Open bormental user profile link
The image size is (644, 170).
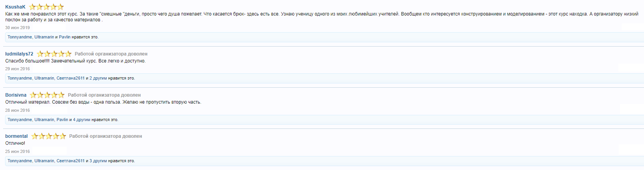(16, 136)
